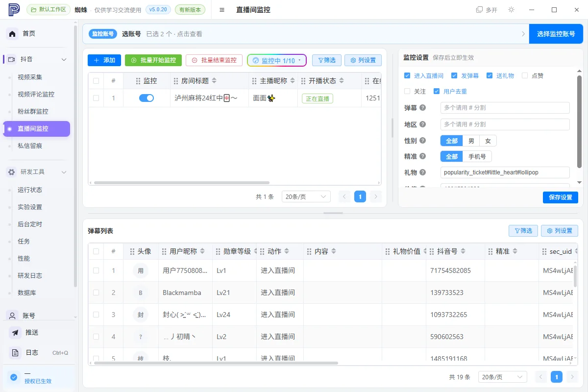Click the 日志 document icon
The height and width of the screenshot is (392, 588).
coord(16,353)
